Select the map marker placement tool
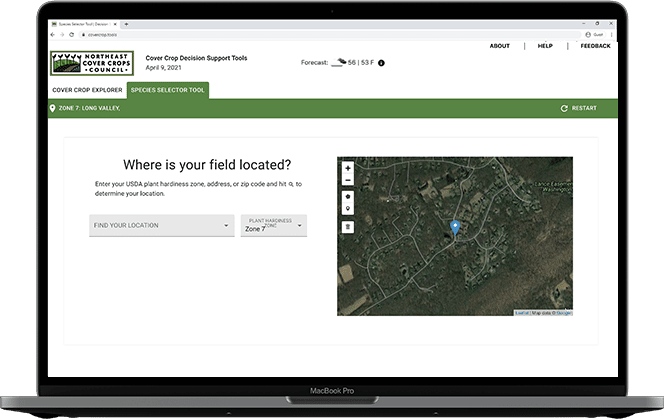 click(348, 210)
